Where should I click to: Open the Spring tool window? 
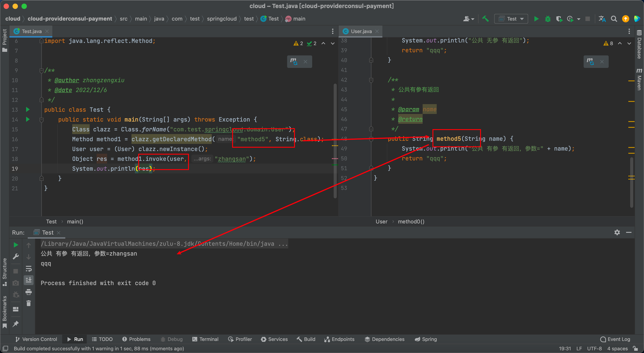[426, 339]
